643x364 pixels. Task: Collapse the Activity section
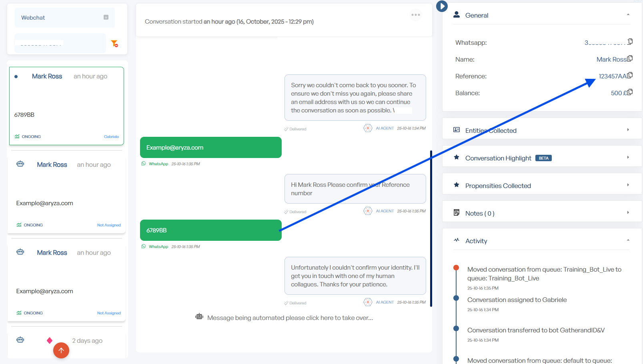click(x=628, y=241)
